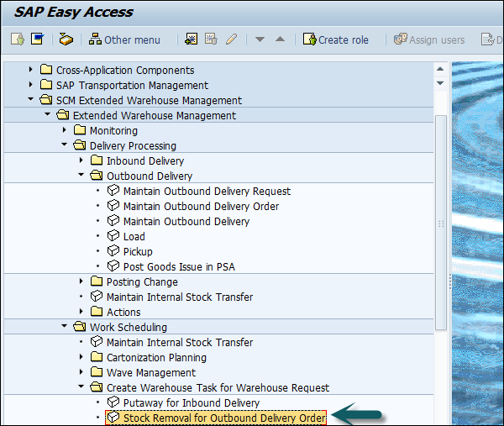Collapse the Delivery Processing folder arrow
Screen dimensions: 504x426
click(x=65, y=145)
